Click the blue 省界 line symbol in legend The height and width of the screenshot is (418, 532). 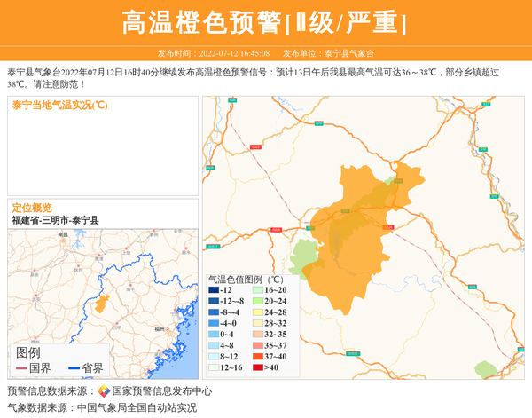[74, 368]
